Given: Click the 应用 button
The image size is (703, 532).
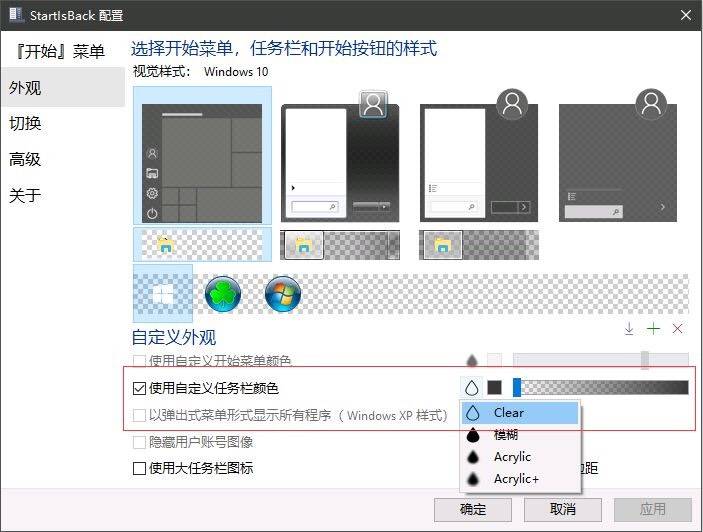Looking at the screenshot, I should [x=653, y=510].
